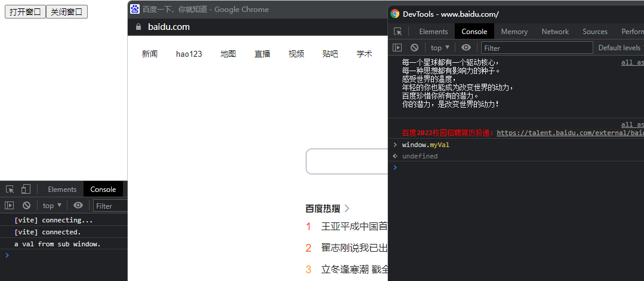Select the inspect element icon in the bottom DevTools

10,190
